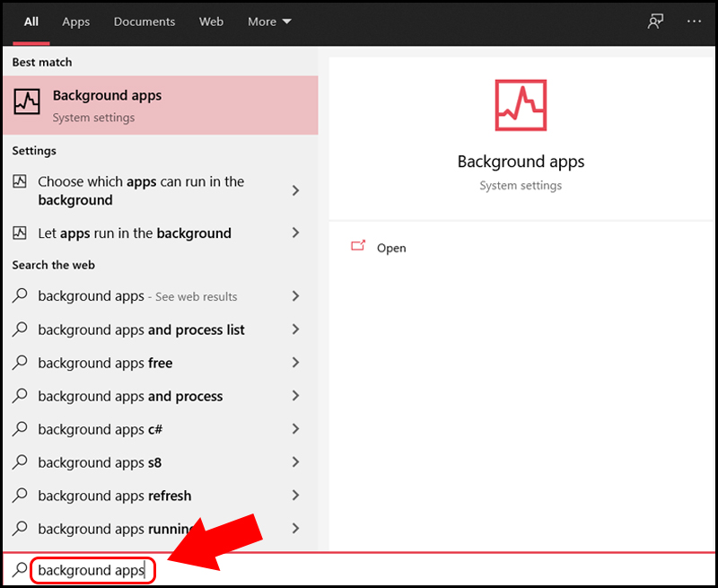Expand arrow for 'background apps c#'
This screenshot has width=718, height=588.
pos(296,429)
